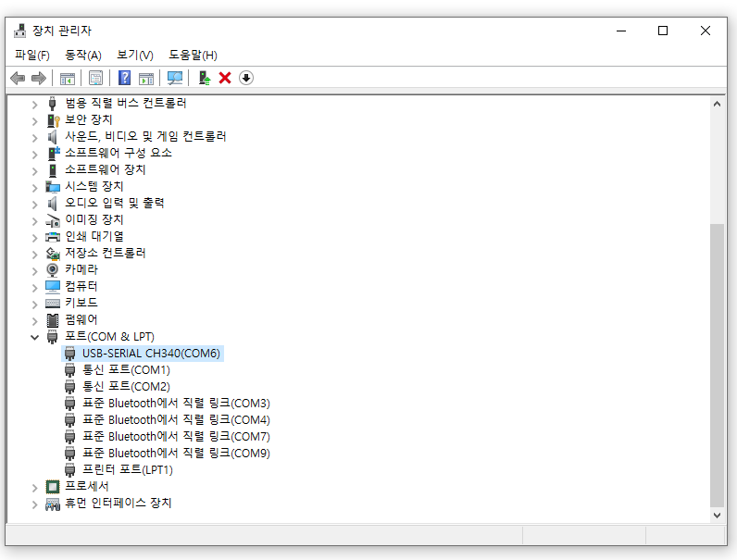The height and width of the screenshot is (560, 737).
Task: Select the 보안 장치 category label
Action: tap(88, 119)
